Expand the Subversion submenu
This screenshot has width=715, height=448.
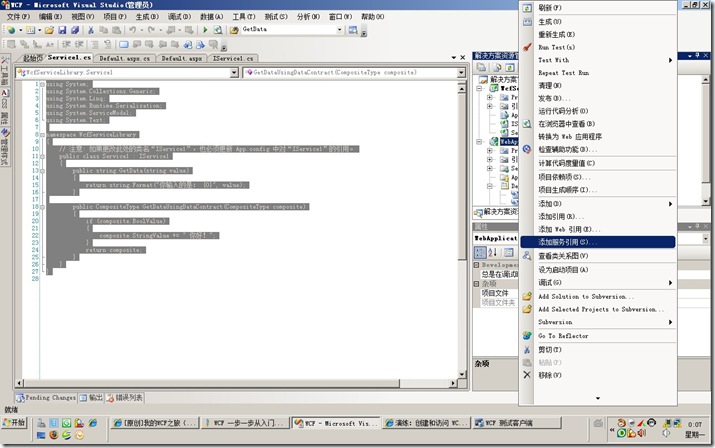click(x=670, y=322)
